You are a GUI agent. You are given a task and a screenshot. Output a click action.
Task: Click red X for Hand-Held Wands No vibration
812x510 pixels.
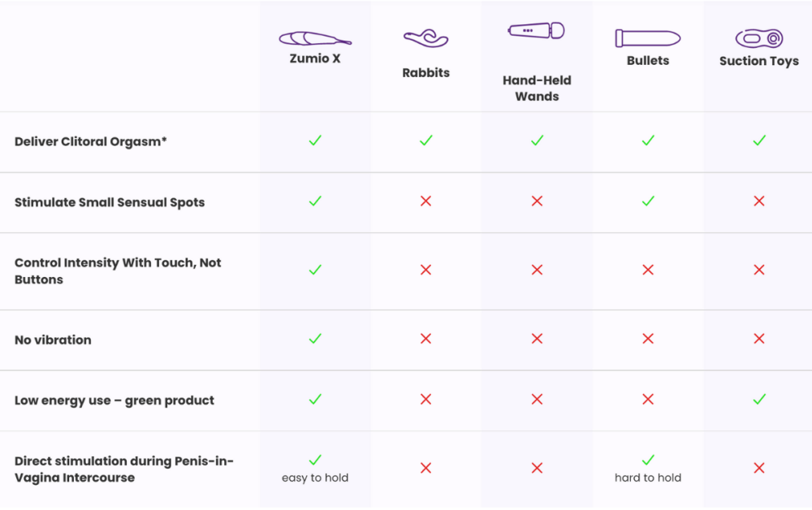(537, 339)
